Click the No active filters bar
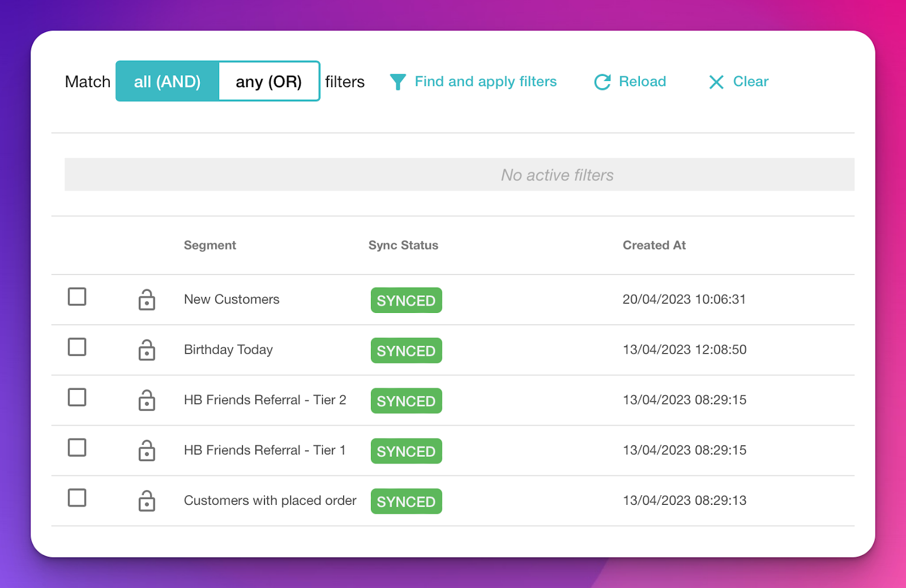 557,175
